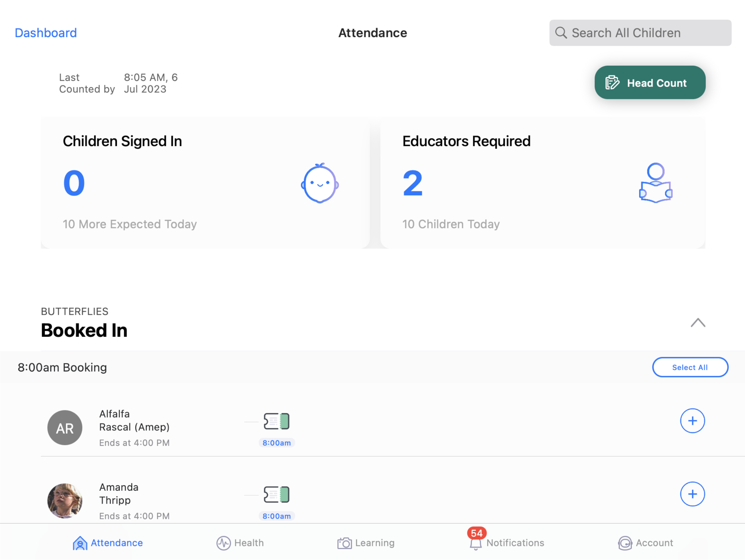
Task: Expand Amanda Thripp's 8:00am time chip
Action: [276, 516]
